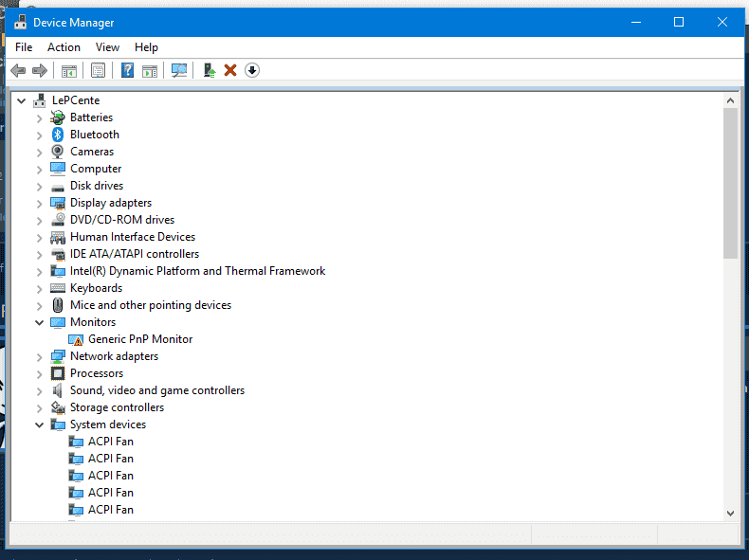Select Intel(R) Dynamic Platform and Thermal Framework label
Viewport: 749px width, 560px height.
198,271
